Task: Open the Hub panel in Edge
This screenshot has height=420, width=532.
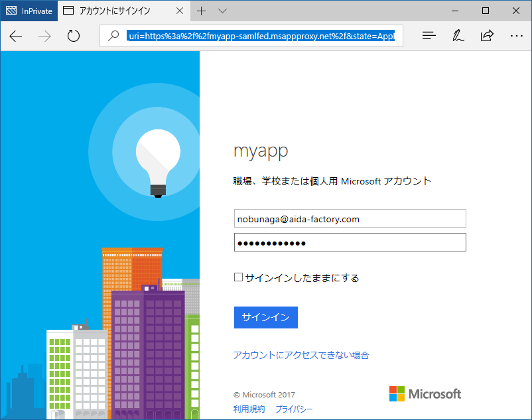Action: point(429,36)
